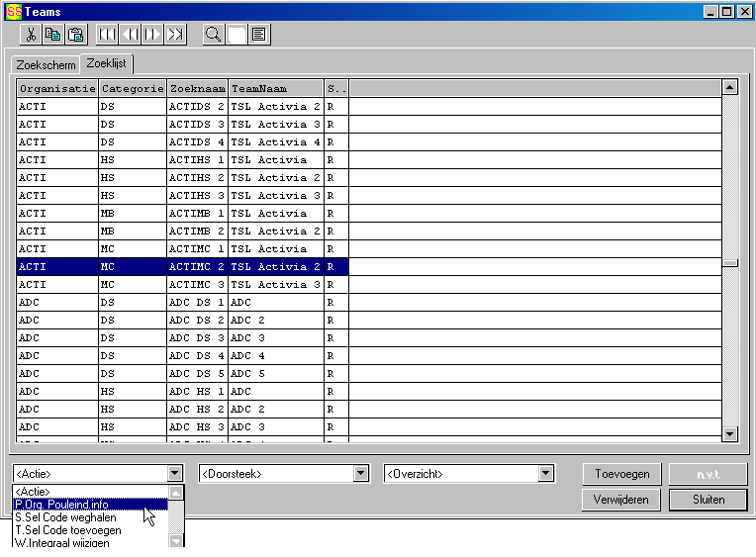Maximize the Teams window
Screen dimensions: 756x557
coord(726,11)
